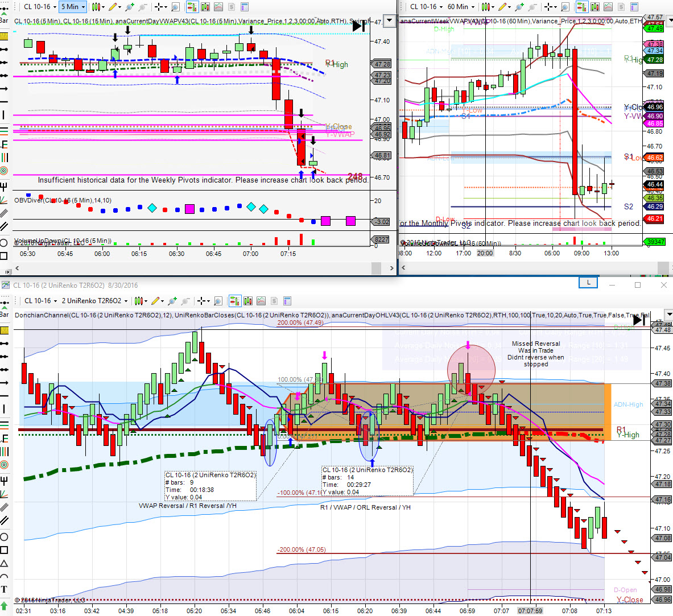
Task: Select triangle drawing tool beside UniRenko chart
Action: (4, 563)
